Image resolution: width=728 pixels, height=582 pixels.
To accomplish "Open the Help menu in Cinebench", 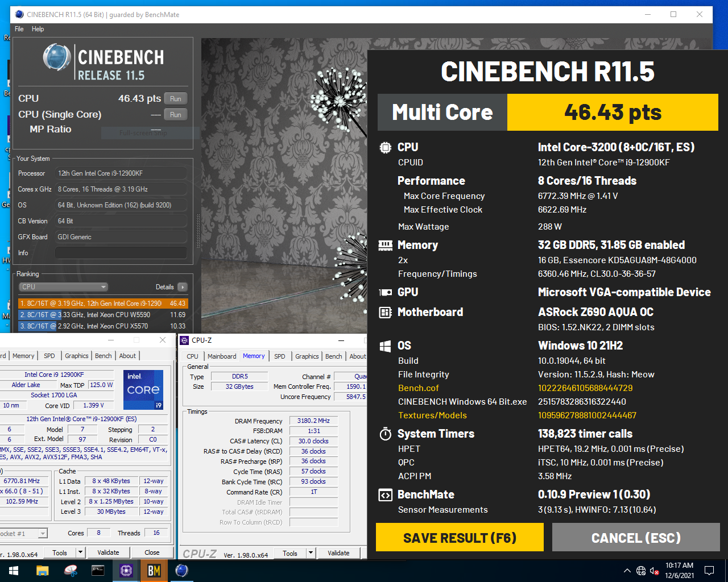I will pos(38,29).
